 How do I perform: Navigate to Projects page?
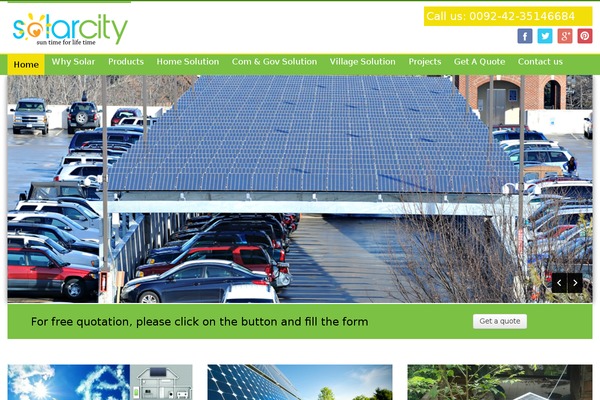click(x=425, y=62)
